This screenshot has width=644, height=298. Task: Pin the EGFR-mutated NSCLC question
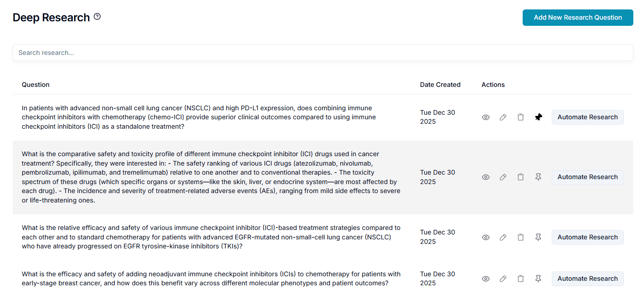(x=538, y=237)
